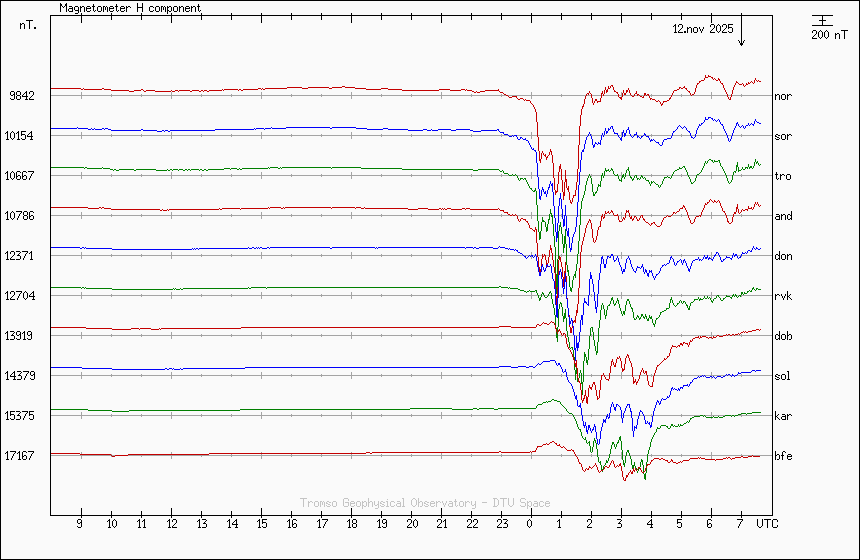Select the Magnetometer H component title
This screenshot has width=860, height=560.
click(x=130, y=8)
